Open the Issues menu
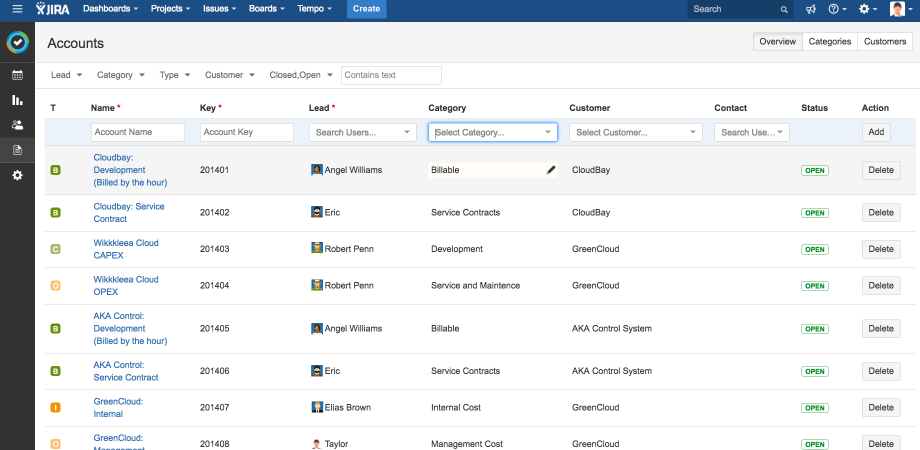The width and height of the screenshot is (920, 450). (219, 9)
